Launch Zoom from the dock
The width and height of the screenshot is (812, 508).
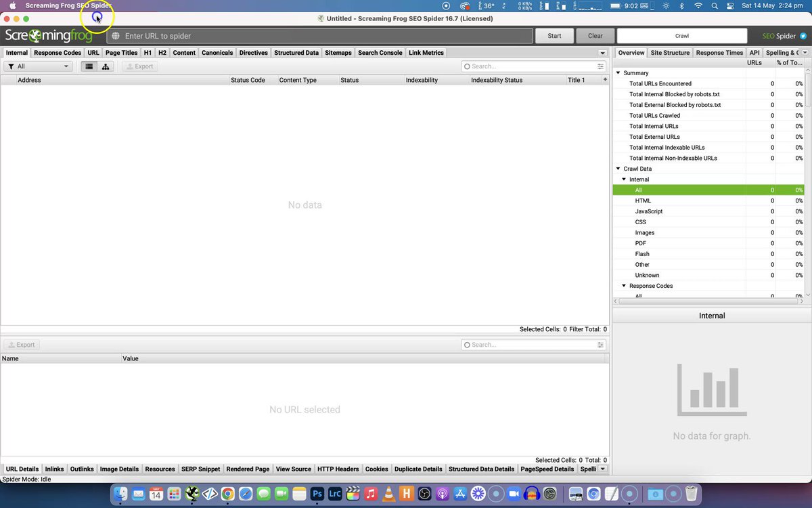click(x=514, y=494)
